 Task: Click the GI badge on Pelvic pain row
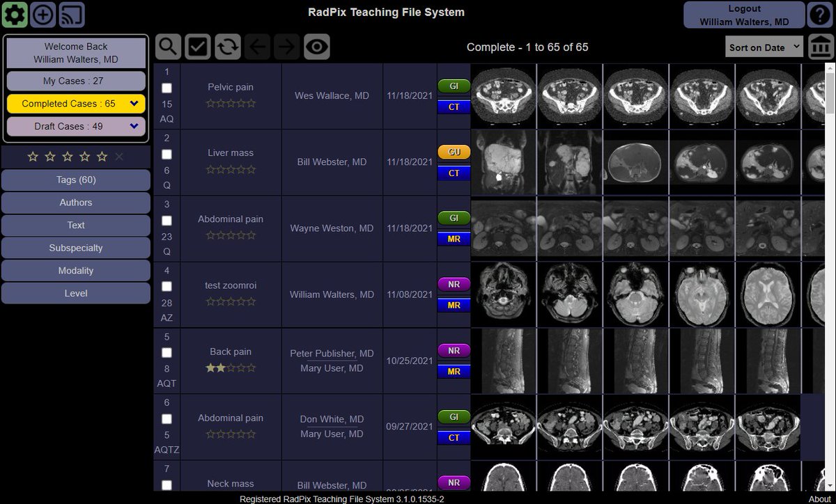pyautogui.click(x=454, y=86)
